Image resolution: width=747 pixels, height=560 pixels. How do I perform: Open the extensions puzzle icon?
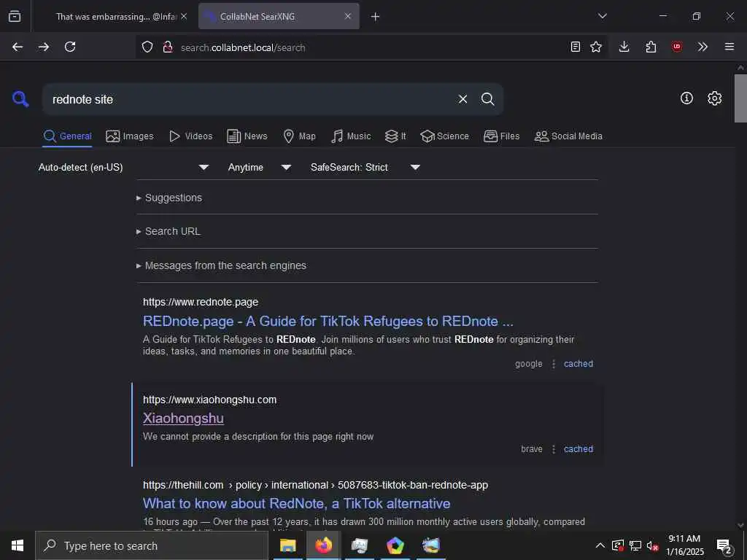click(651, 47)
